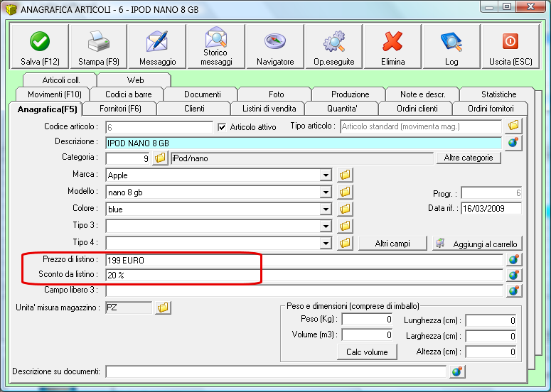The height and width of the screenshot is (392, 551).
Task: Open the Statistiche tab
Action: tap(498, 94)
